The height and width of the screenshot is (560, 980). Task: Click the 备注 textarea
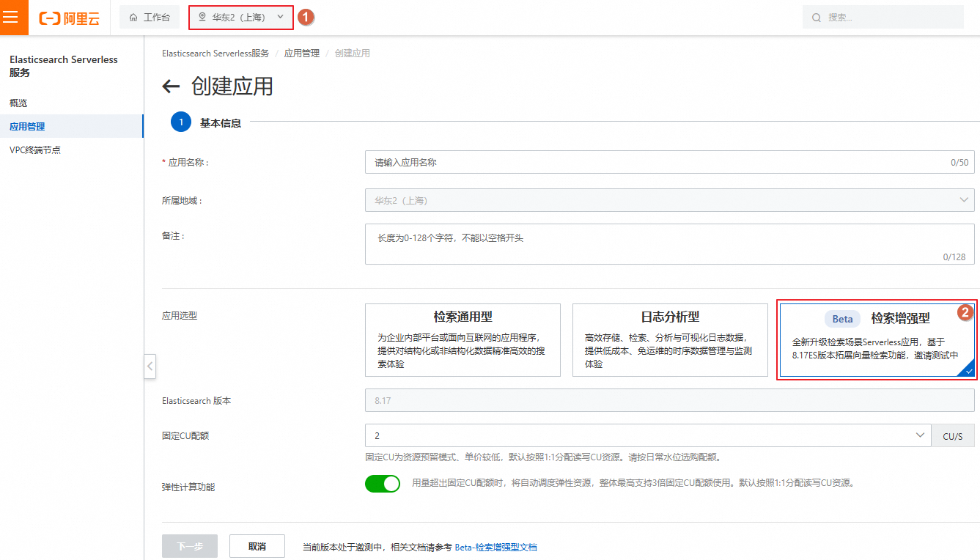(x=670, y=244)
